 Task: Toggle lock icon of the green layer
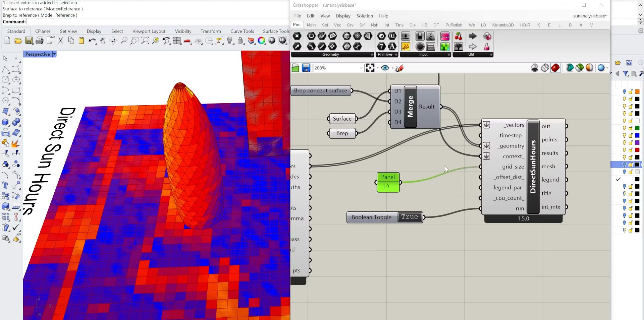click(x=631, y=128)
